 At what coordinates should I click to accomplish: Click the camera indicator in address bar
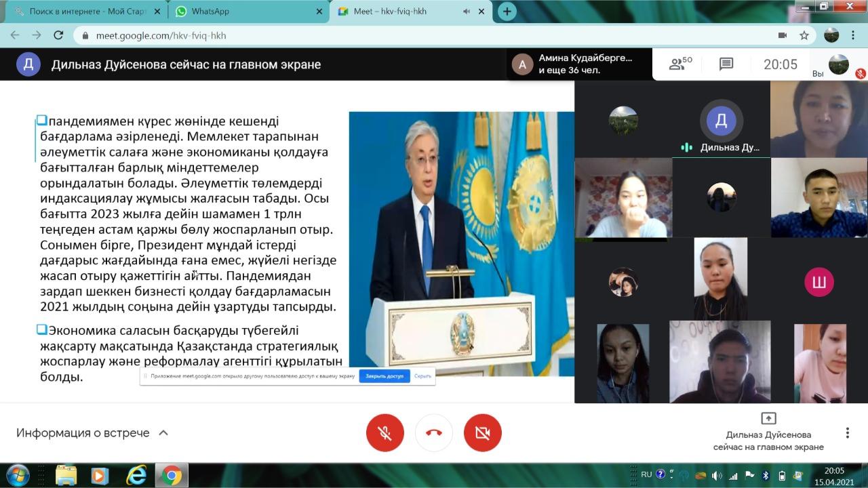pos(782,35)
